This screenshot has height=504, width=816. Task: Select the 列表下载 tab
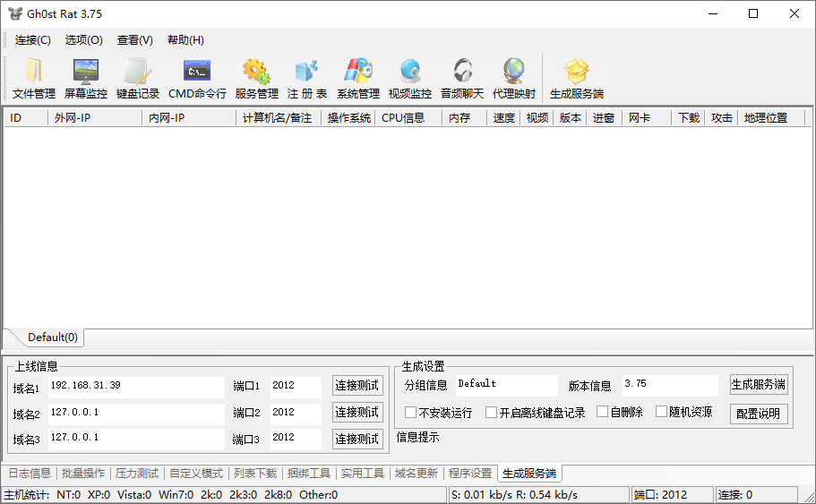point(255,474)
